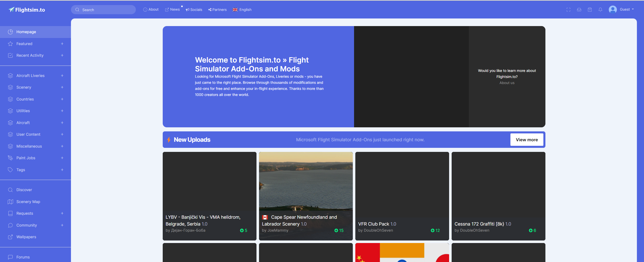Click the Recent Activity edit icon
This screenshot has width=644, height=262.
[x=10, y=55]
